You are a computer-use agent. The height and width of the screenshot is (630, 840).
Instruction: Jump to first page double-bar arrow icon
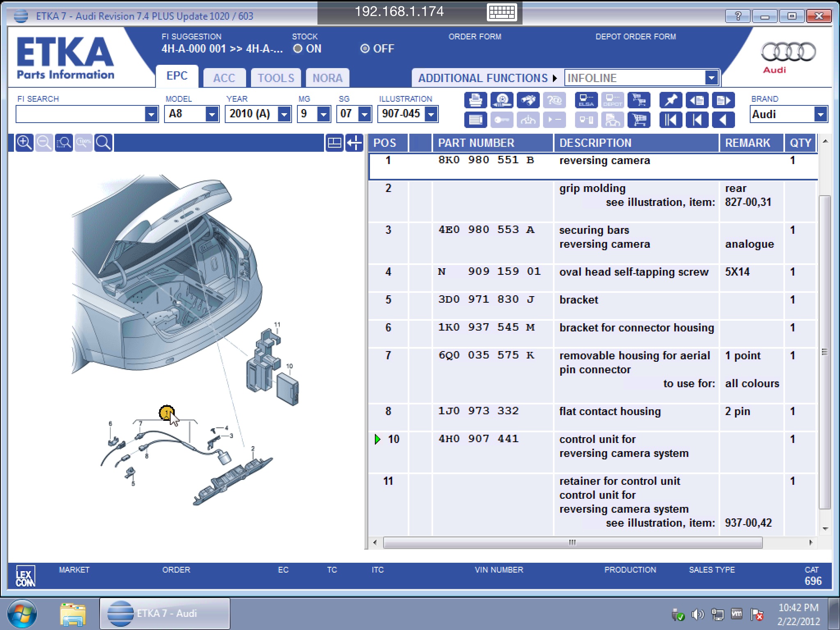[671, 120]
